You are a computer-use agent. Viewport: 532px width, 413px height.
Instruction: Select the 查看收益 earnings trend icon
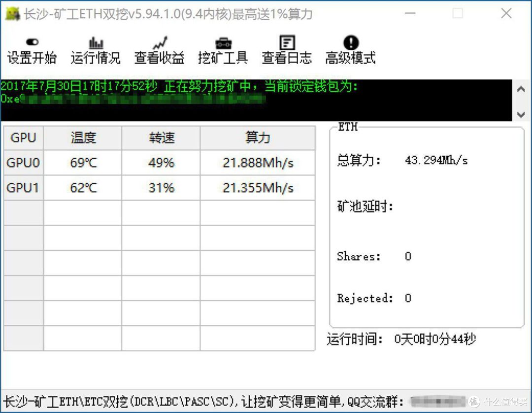click(x=159, y=42)
